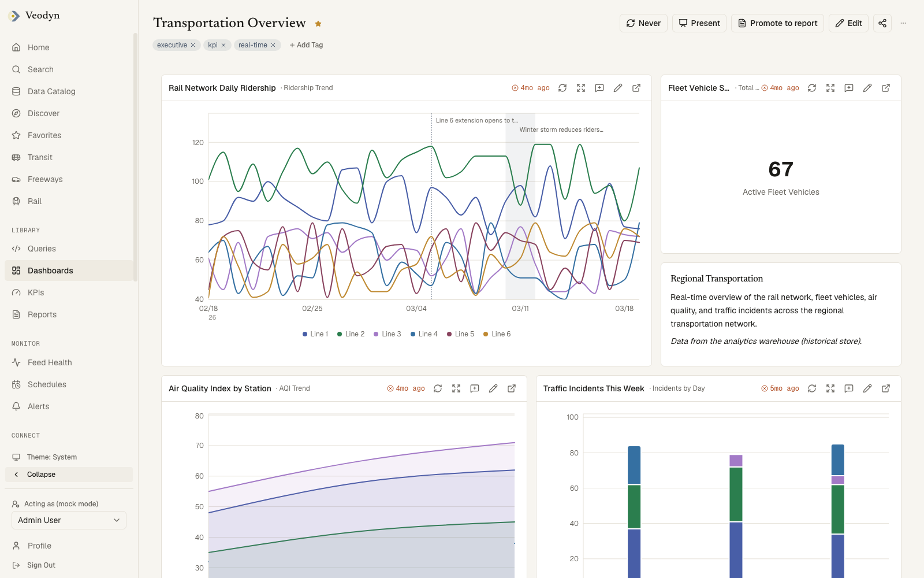Click the Edit dashboard button
Viewport: 924px width, 578px height.
(x=848, y=23)
